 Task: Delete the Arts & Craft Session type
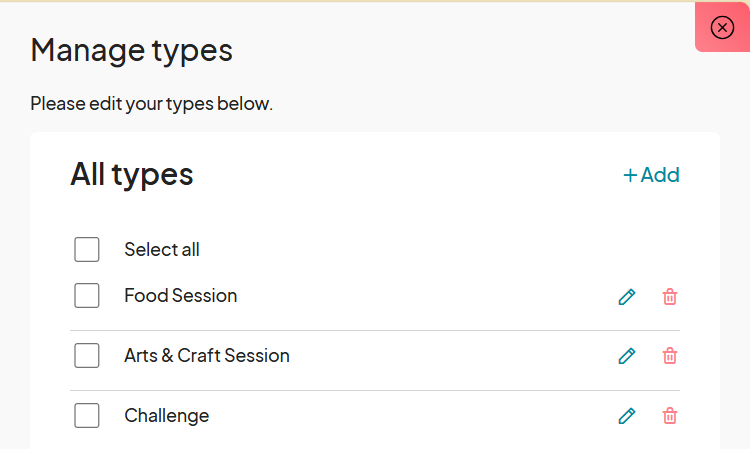tap(670, 356)
